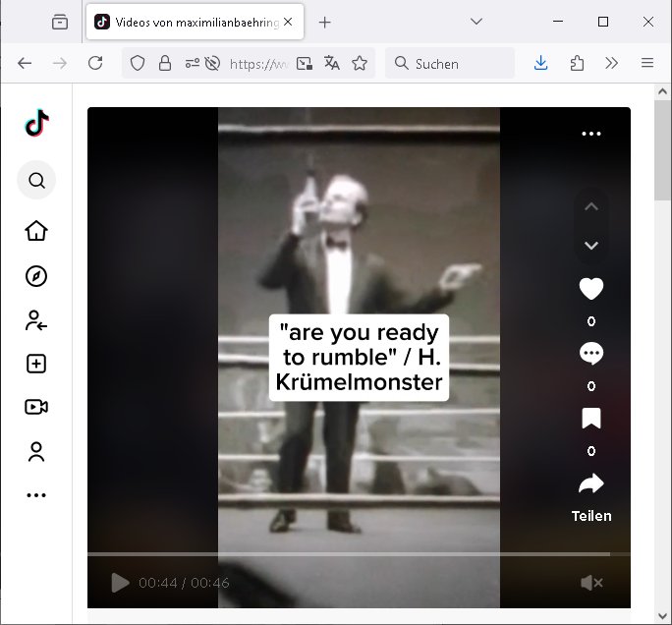Bookmark the video to favorites
This screenshot has height=625, width=672.
[590, 420]
